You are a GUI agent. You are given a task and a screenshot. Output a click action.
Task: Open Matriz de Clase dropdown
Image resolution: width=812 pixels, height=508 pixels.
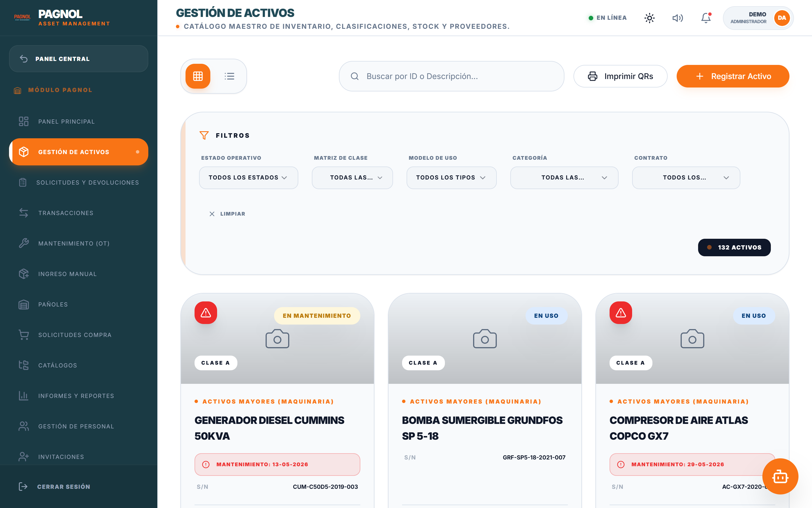click(352, 178)
